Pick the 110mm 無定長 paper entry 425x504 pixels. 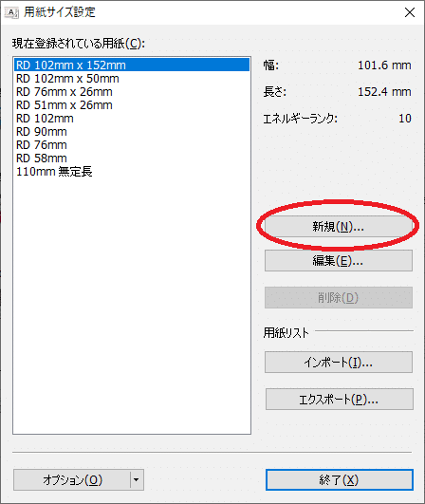[x=132, y=171]
